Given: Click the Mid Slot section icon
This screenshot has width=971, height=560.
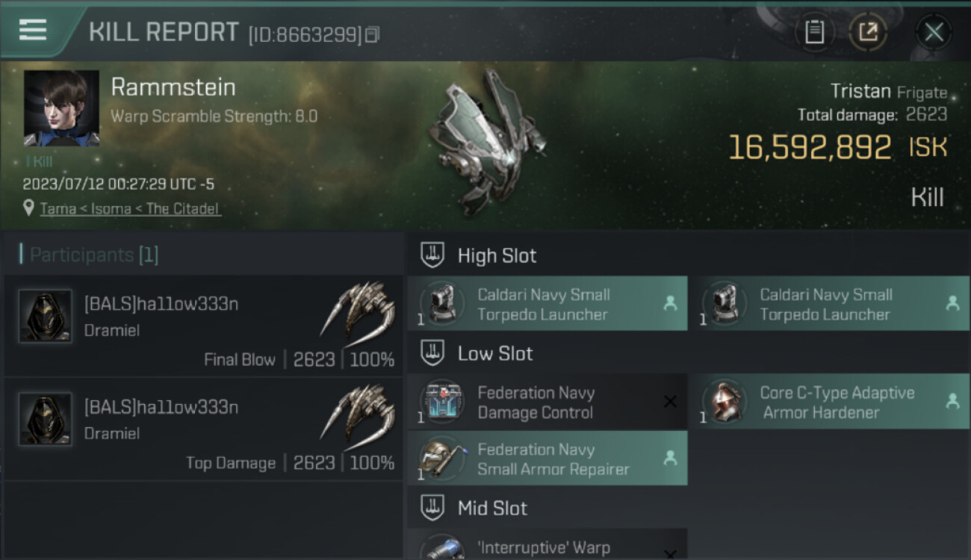Looking at the screenshot, I should point(432,508).
